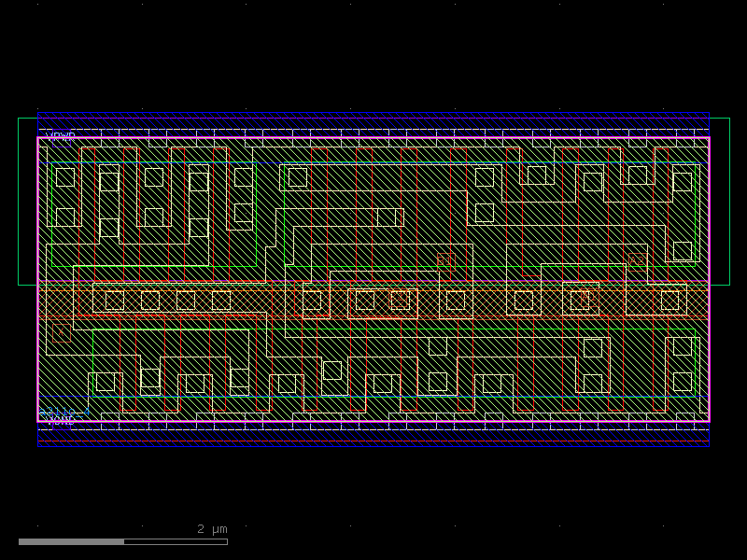Select the A1 input pin label
The width and height of the screenshot is (747, 560).
[x=585, y=296]
